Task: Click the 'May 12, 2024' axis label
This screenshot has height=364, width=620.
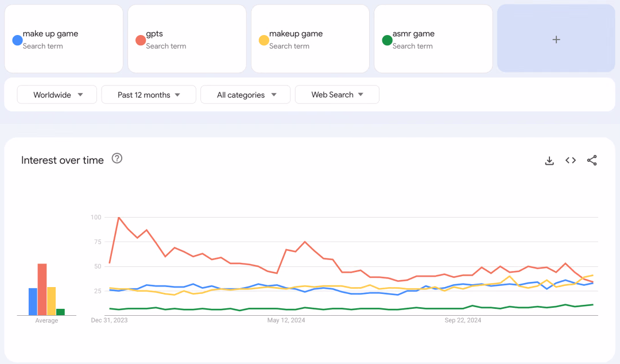Action: coord(286,320)
